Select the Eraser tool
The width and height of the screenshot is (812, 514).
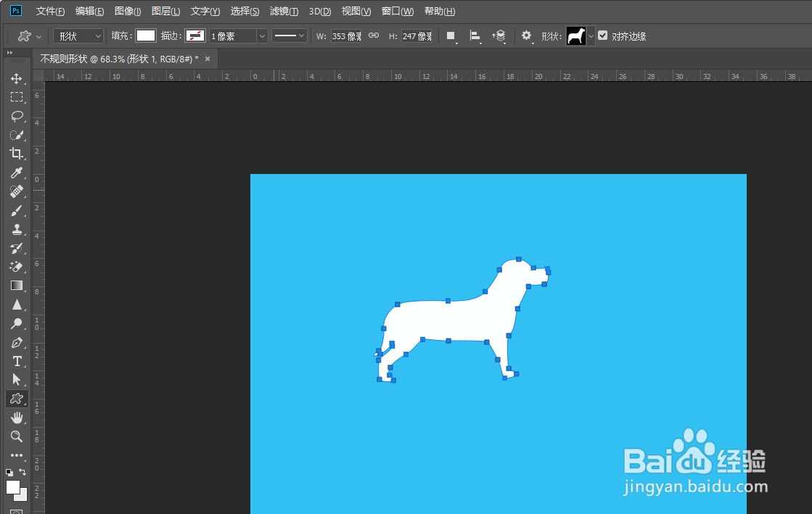coord(17,267)
